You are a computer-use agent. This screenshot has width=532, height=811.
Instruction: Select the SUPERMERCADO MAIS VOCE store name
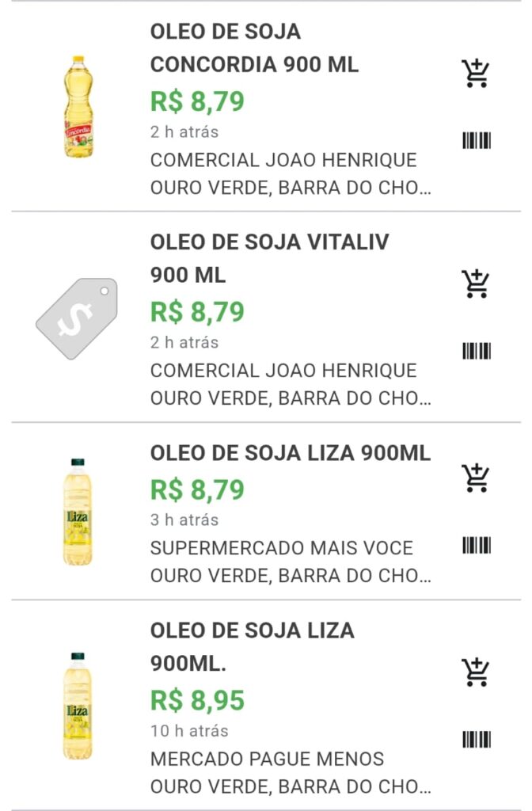pyautogui.click(x=281, y=548)
